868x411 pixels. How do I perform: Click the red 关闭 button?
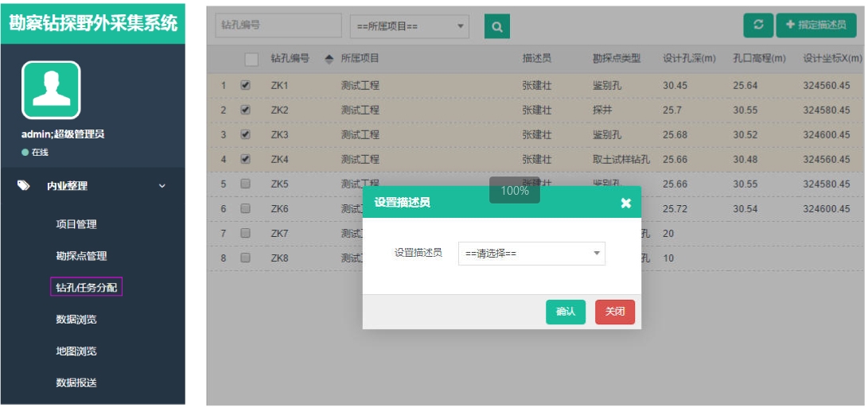pos(614,312)
